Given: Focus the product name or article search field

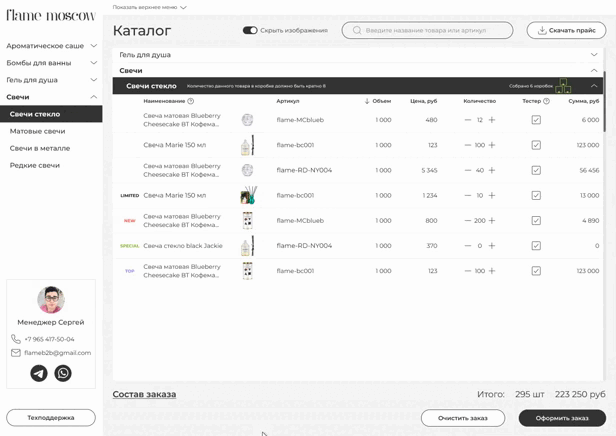Looking at the screenshot, I should 427,30.
